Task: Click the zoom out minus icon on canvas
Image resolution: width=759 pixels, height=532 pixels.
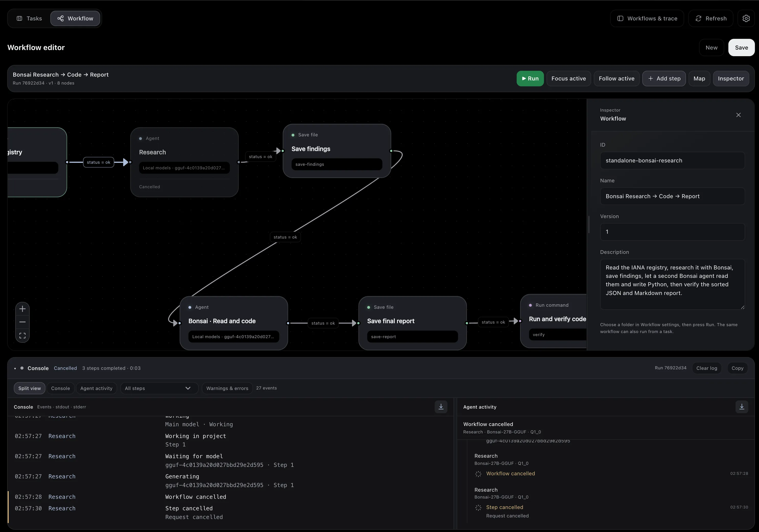Action: [22, 322]
